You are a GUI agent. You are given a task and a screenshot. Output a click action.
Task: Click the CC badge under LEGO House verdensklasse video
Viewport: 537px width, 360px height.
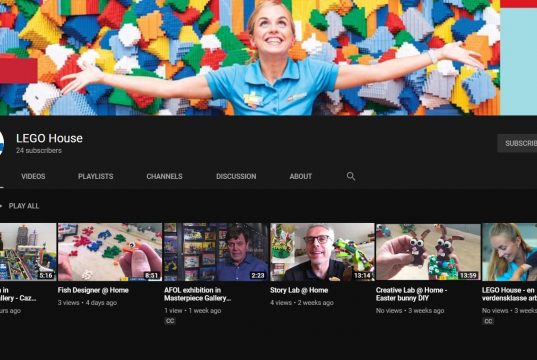click(x=488, y=321)
